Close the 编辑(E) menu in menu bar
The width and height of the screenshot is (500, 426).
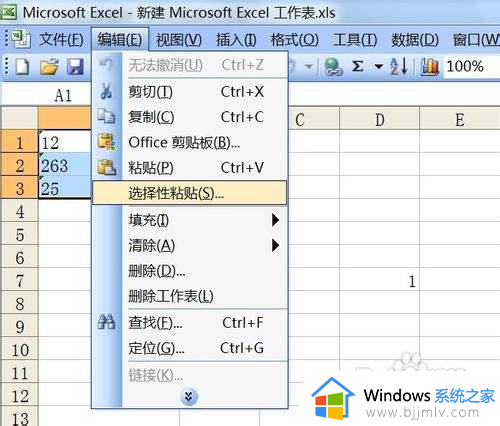click(120, 40)
